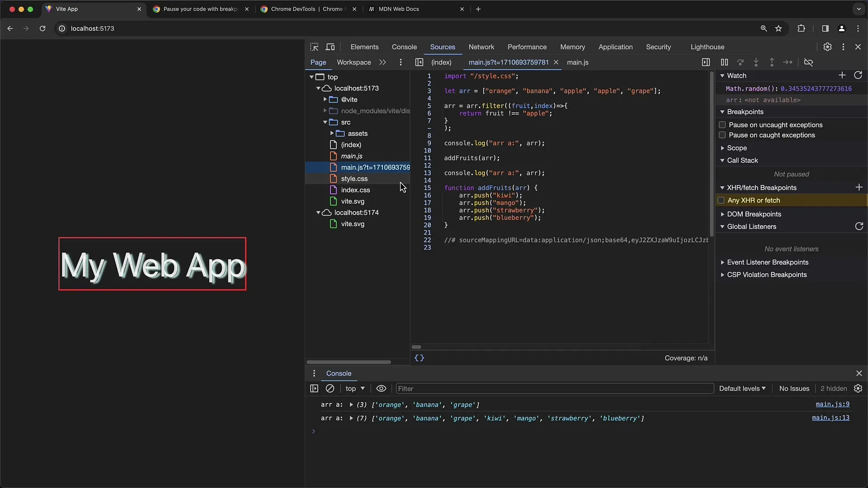This screenshot has width=868, height=488.
Task: Open the Default levels dropdown
Action: (742, 389)
